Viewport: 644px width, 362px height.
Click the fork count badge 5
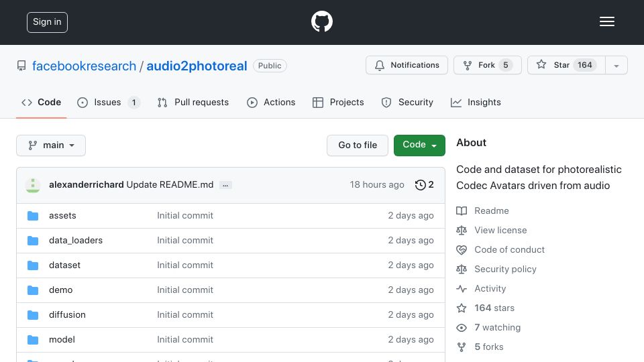click(506, 65)
